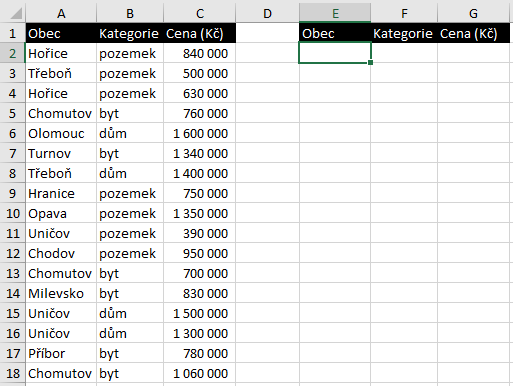The height and width of the screenshot is (386, 513).
Task: Click Cena (Kč) header in column G
Action: pos(473,33)
